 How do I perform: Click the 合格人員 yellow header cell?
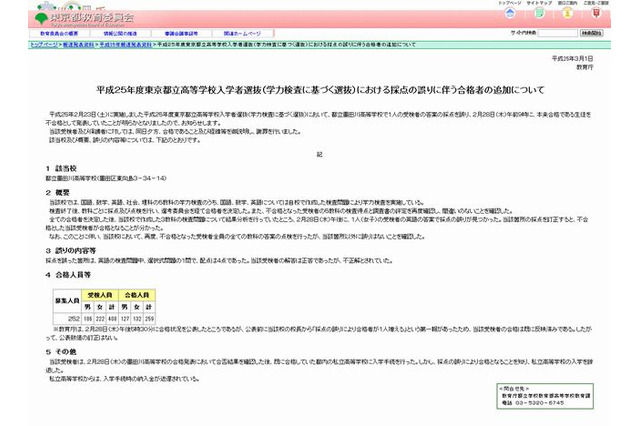(x=137, y=295)
